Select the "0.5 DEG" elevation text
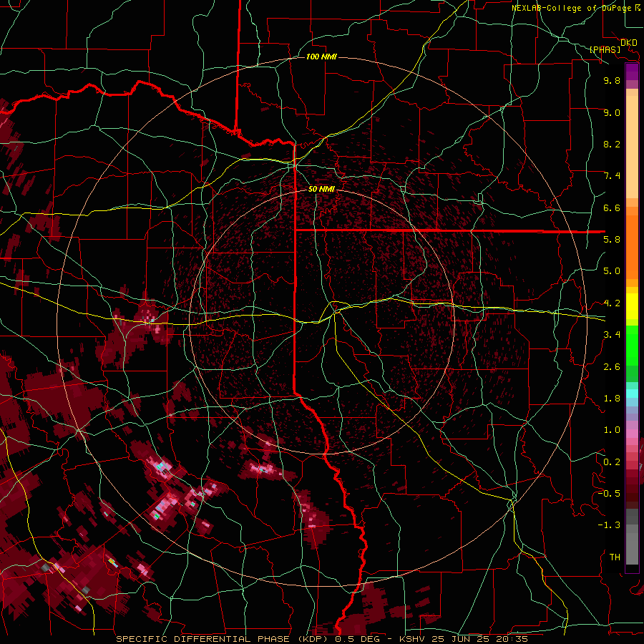Viewport: 644px width, 644px height. pyautogui.click(x=357, y=639)
